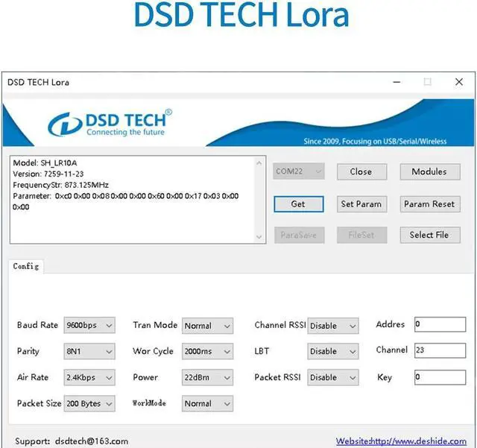Click the Get button
The height and width of the screenshot is (448, 477).
[298, 204]
